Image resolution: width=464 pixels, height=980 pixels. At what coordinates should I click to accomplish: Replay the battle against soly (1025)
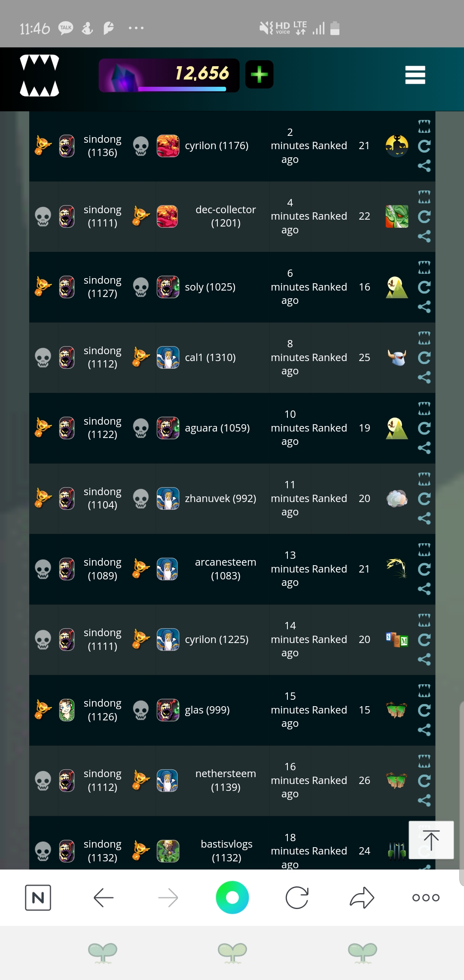pos(424,287)
